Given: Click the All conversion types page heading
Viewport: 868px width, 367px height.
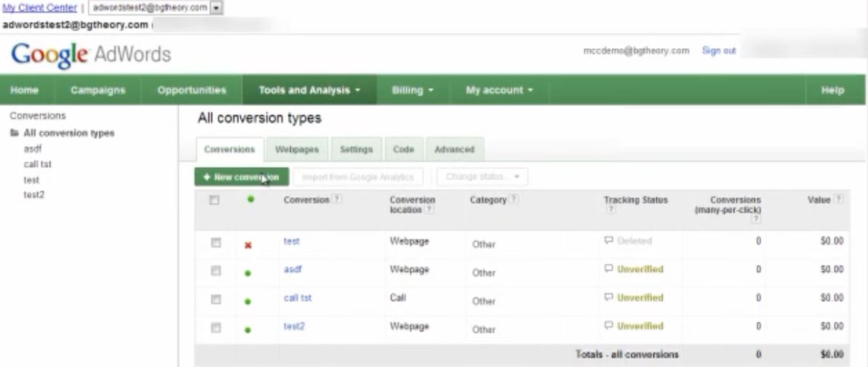Looking at the screenshot, I should pos(259,119).
